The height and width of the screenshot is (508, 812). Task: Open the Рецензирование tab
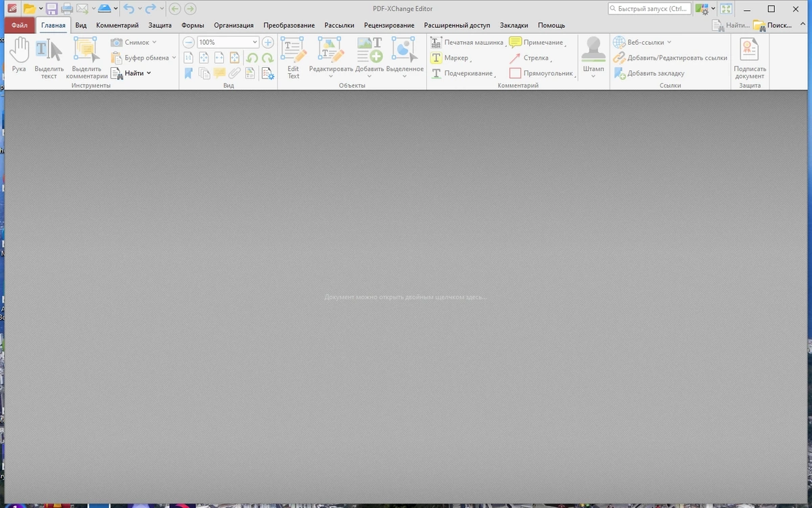click(x=389, y=25)
